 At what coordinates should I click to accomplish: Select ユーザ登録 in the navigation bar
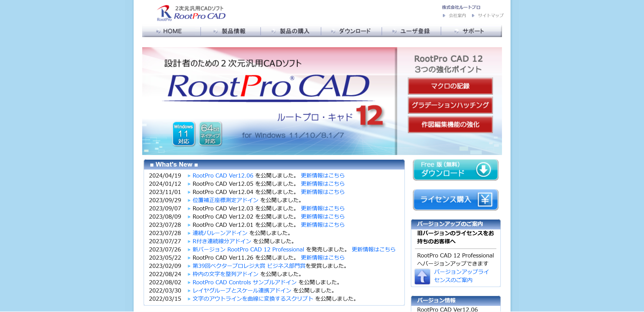[x=412, y=31]
